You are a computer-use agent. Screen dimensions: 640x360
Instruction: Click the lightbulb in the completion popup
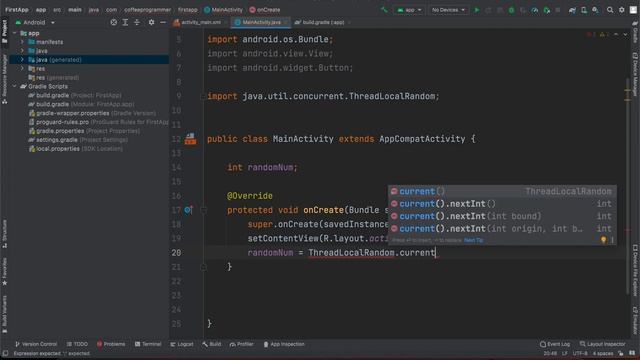603,240
